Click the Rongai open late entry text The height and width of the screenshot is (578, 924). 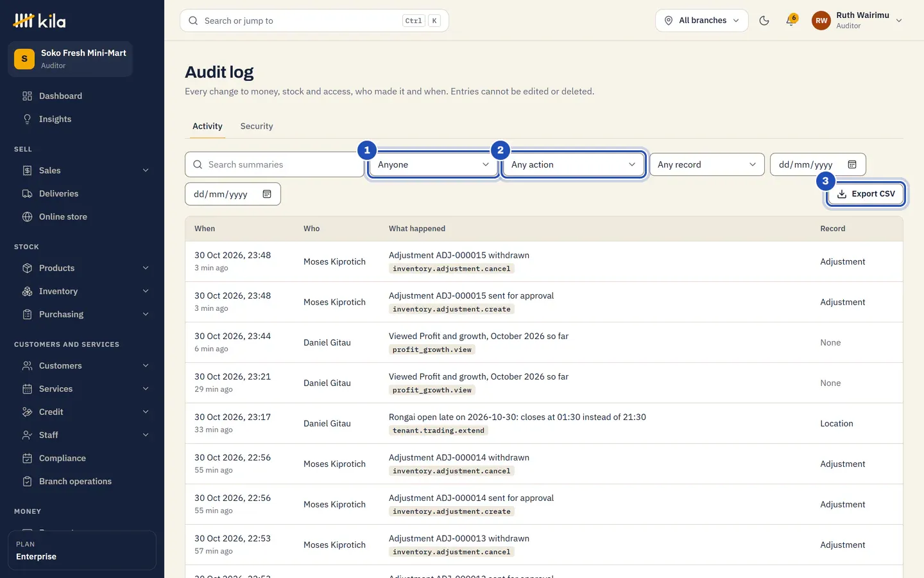pos(517,417)
